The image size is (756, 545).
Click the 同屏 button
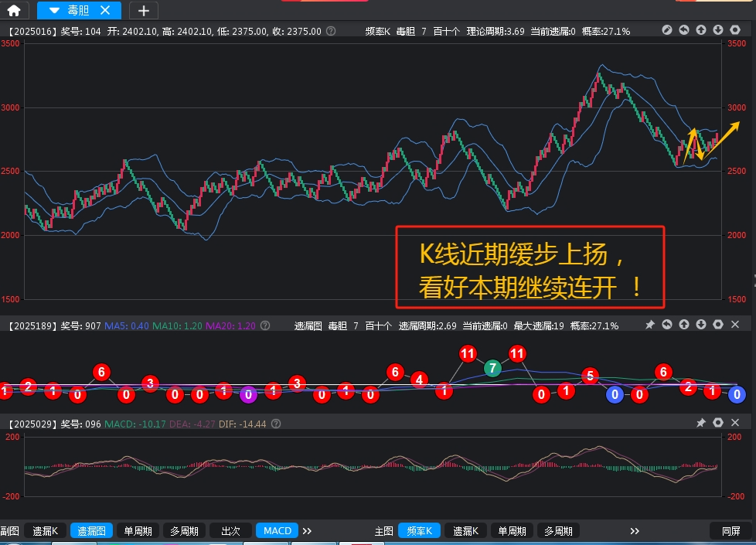click(730, 531)
